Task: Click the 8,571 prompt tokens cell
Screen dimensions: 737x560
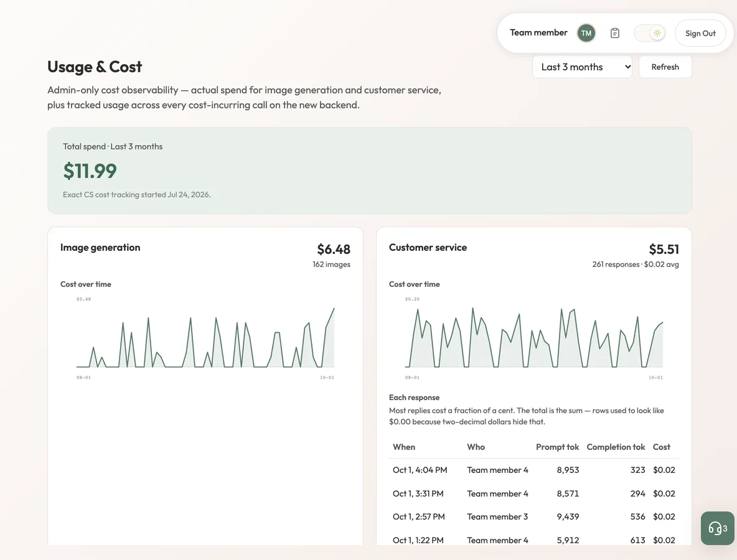Action: coord(568,493)
